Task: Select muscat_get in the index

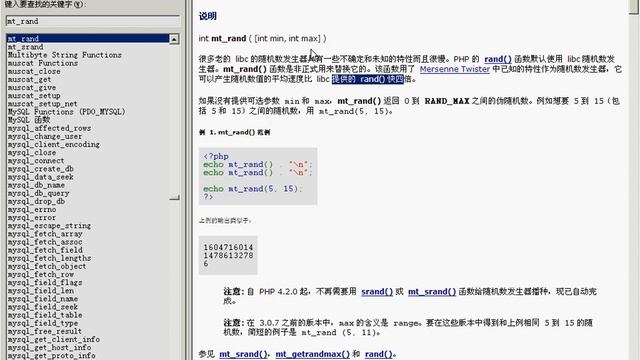Action: [29, 79]
